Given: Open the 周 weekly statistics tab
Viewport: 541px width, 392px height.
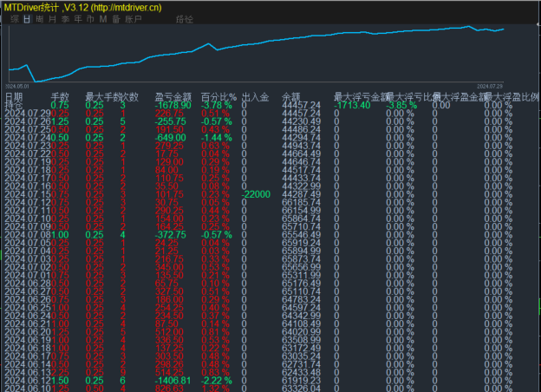Looking at the screenshot, I should (x=40, y=19).
